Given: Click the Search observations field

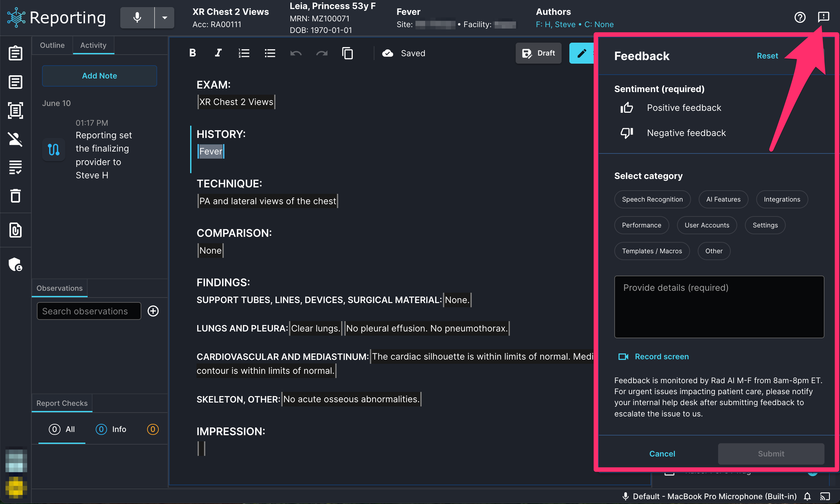Looking at the screenshot, I should (x=89, y=311).
